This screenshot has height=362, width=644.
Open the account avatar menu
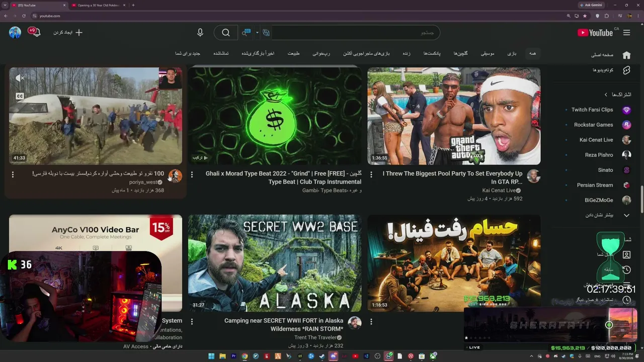click(x=15, y=33)
